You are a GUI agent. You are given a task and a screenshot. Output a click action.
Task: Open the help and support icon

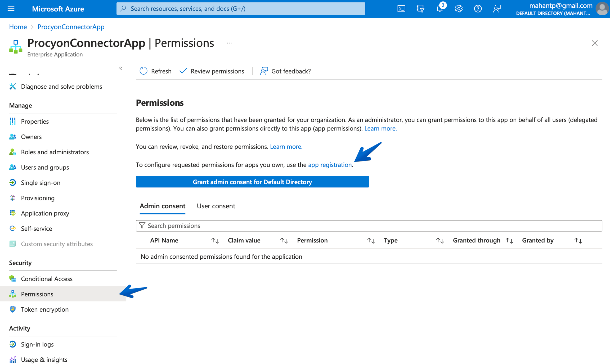pos(478,8)
